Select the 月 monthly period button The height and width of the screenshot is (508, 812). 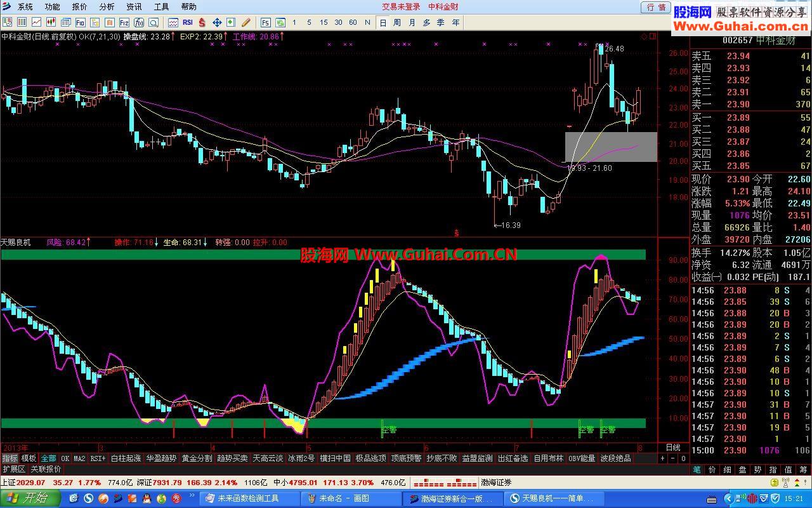(412, 22)
